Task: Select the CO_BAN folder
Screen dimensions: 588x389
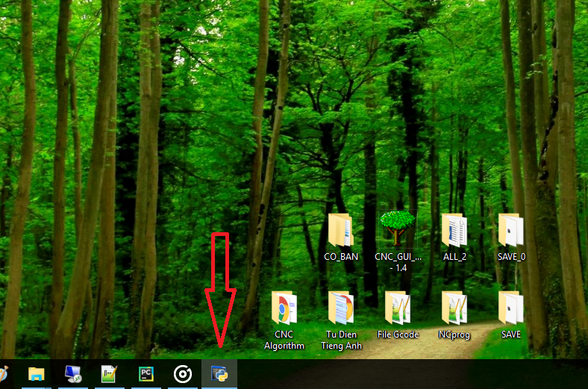Action: point(340,229)
